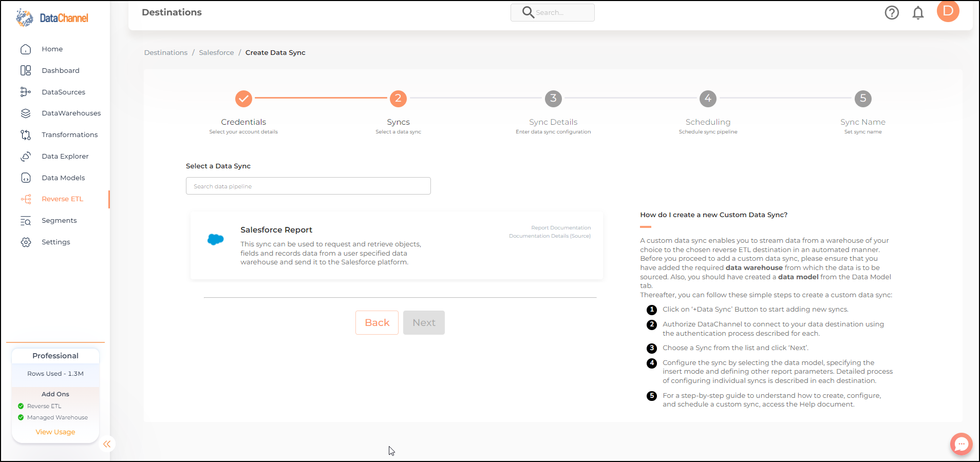The width and height of the screenshot is (980, 462).
Task: Click the DataChannel logo
Action: (x=52, y=18)
